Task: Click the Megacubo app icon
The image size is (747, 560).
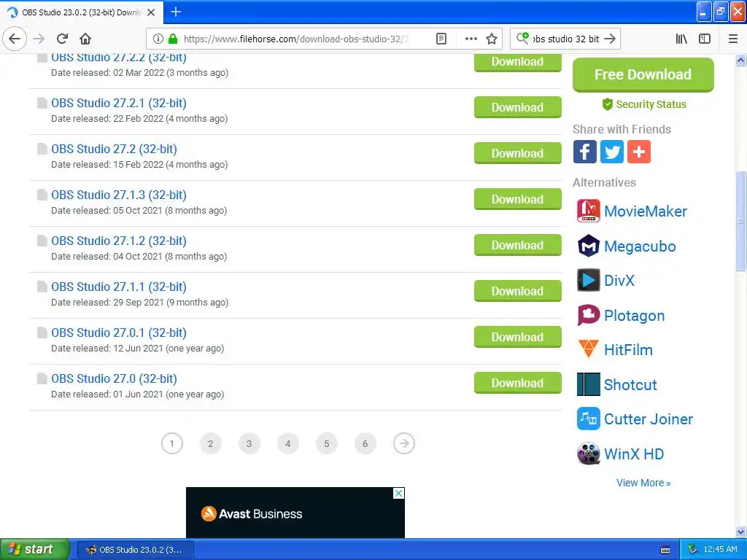Action: [589, 246]
